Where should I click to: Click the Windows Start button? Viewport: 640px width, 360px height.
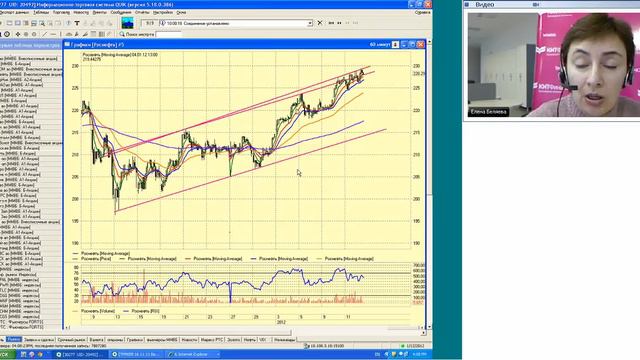pos(7,355)
